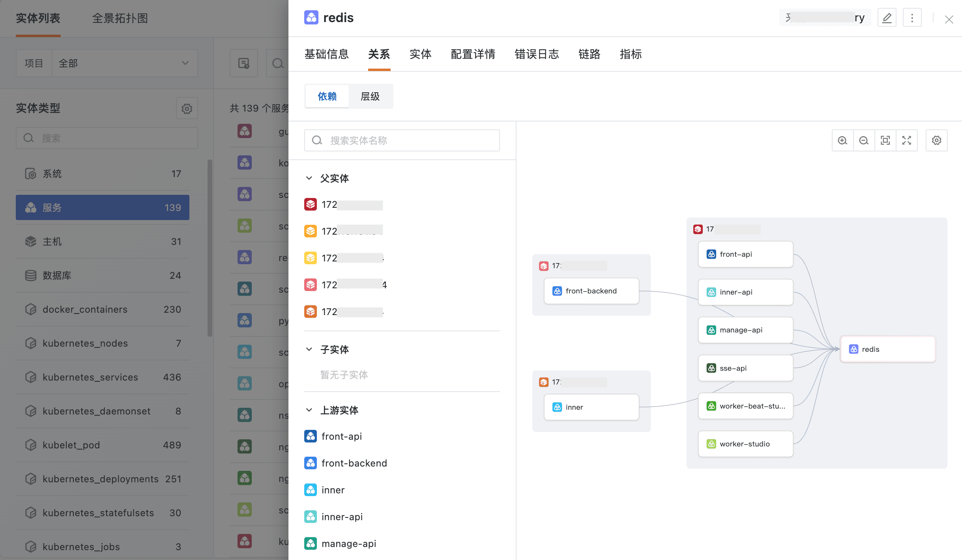This screenshot has height=560, width=962.
Task: Click the fullscreen expand graph icon
Action: tap(906, 140)
